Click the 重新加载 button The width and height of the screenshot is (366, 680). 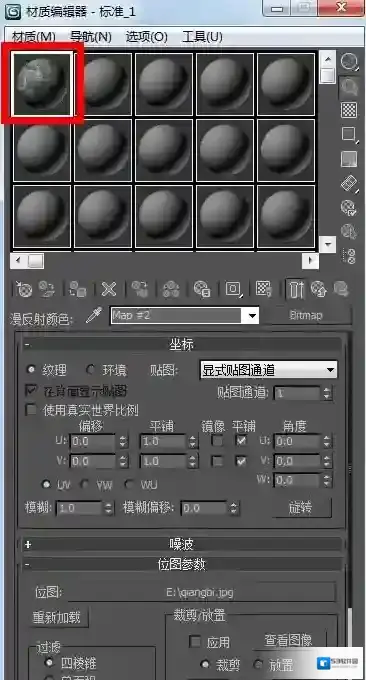[60, 617]
